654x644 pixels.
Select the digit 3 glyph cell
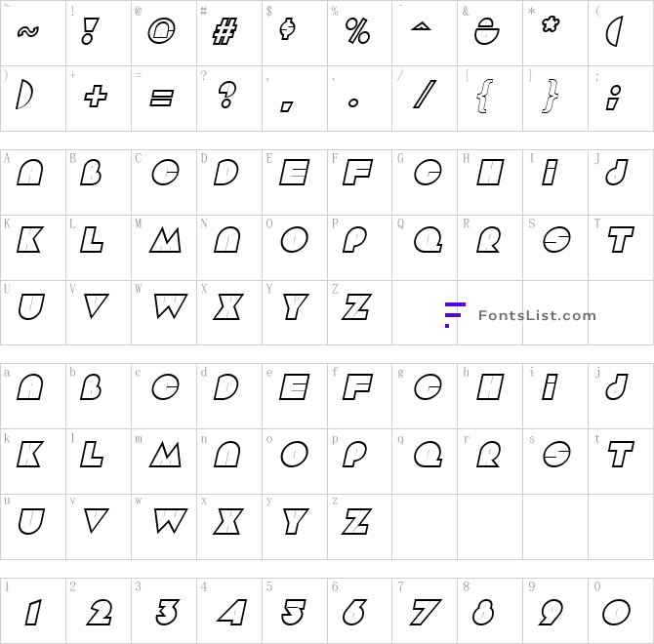[164, 611]
